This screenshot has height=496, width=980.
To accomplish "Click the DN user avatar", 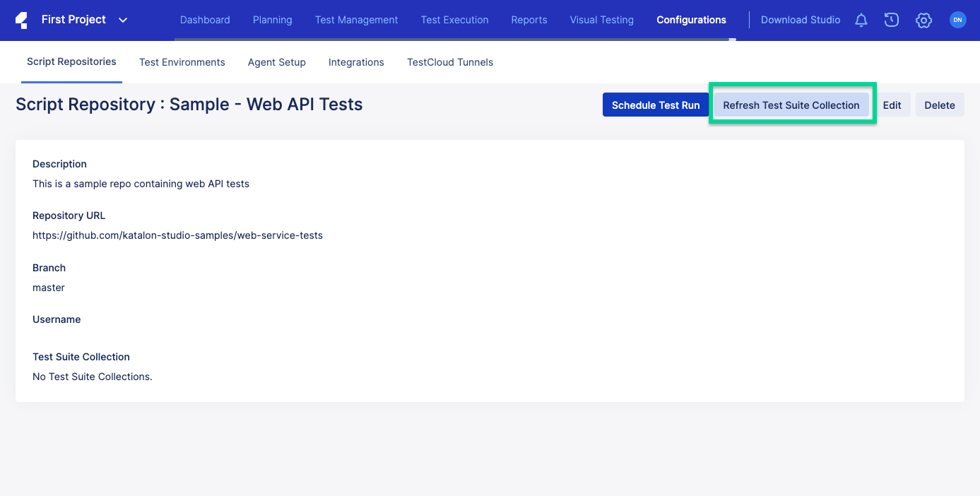I will coord(957,19).
